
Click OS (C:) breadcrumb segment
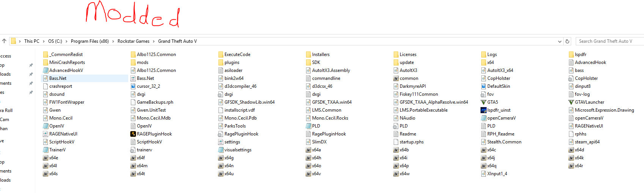tap(55, 41)
